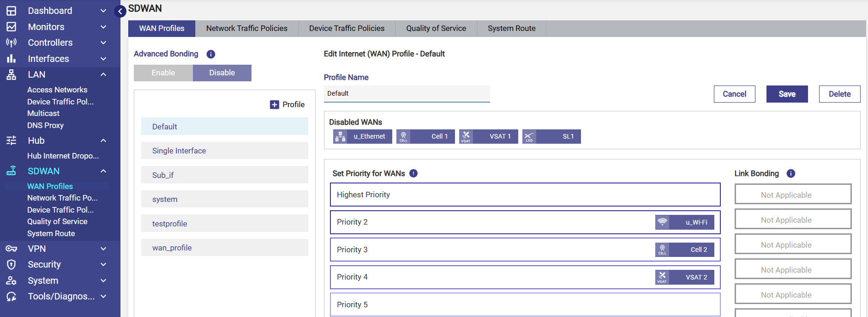Click the plus icon to add Profile

point(274,104)
